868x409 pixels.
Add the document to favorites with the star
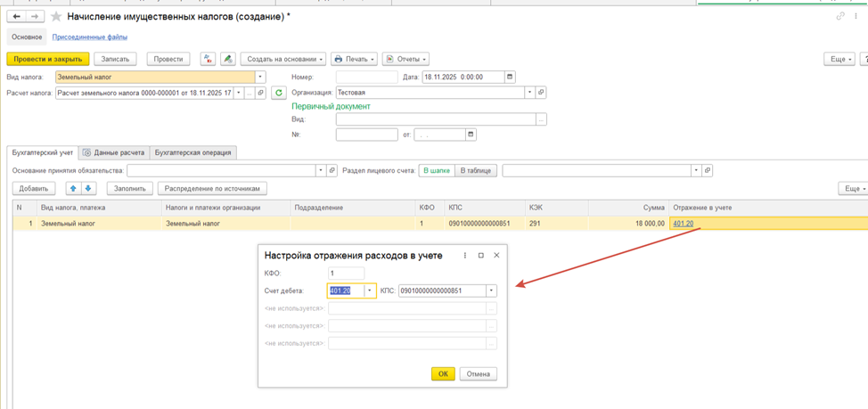(55, 17)
